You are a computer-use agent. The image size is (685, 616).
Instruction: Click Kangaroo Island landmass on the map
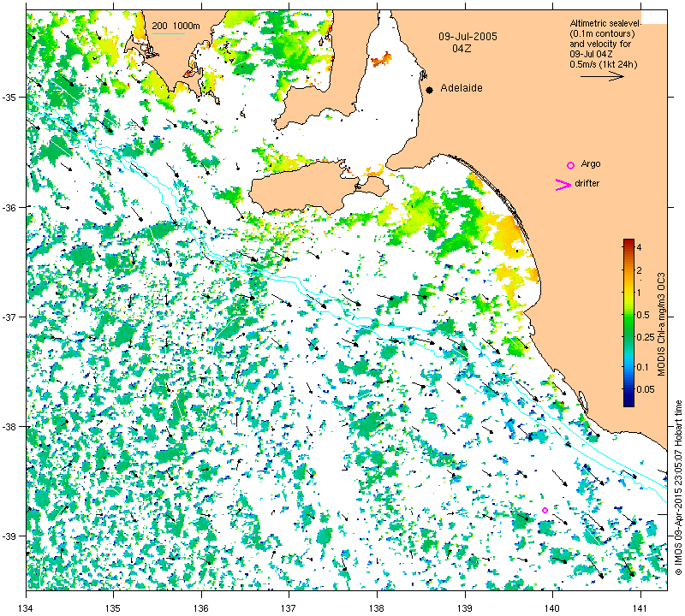301,187
